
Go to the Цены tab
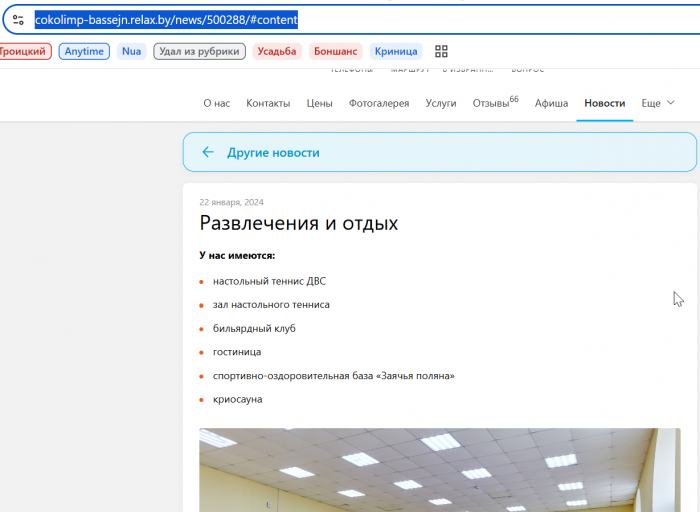pos(319,103)
